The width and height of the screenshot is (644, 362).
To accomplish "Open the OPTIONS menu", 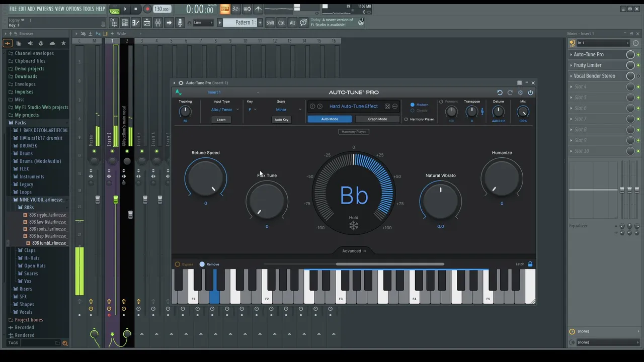I will [x=73, y=9].
